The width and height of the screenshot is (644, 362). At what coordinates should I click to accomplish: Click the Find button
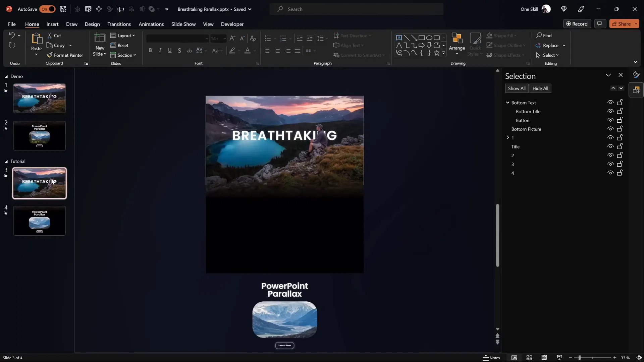pos(544,36)
